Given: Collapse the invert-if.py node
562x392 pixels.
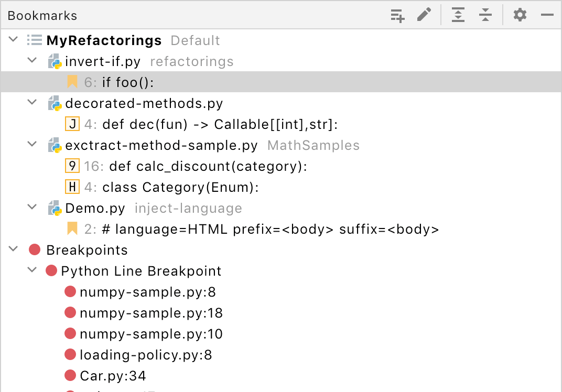Looking at the screenshot, I should [x=31, y=60].
